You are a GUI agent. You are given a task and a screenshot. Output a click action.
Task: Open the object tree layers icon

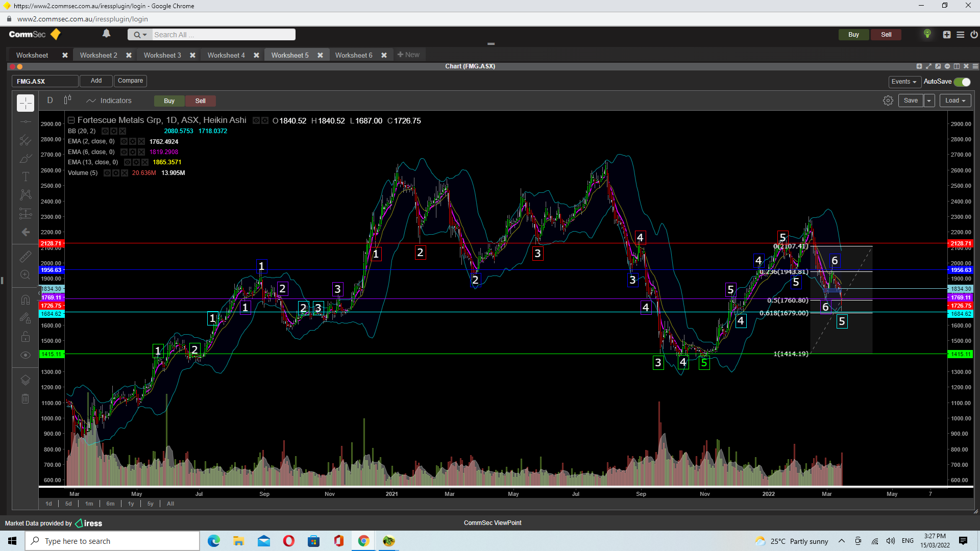click(26, 380)
